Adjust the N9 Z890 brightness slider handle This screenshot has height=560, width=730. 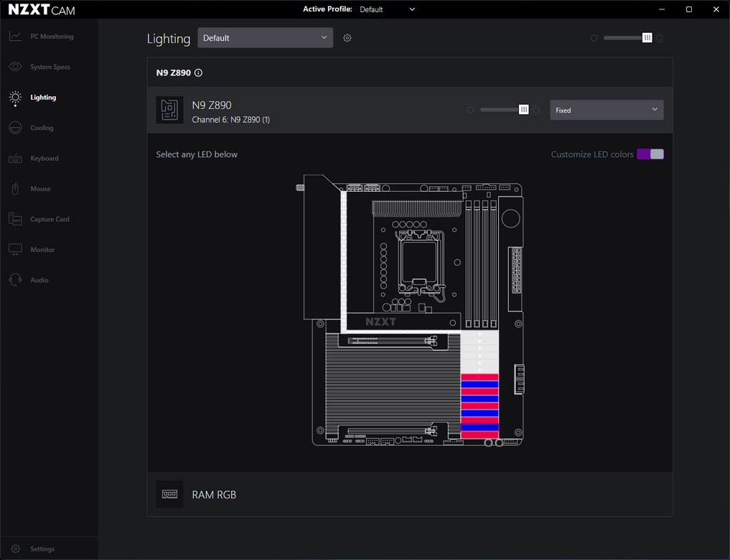coord(524,109)
